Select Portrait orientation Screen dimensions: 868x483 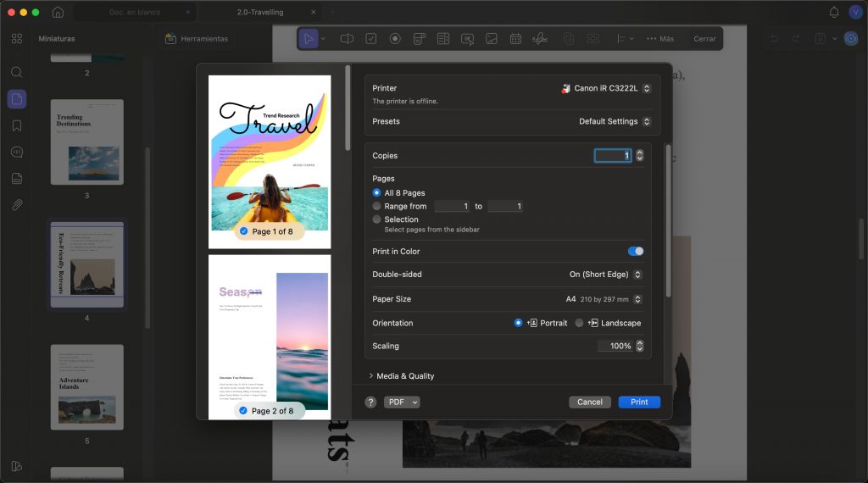[x=518, y=323]
